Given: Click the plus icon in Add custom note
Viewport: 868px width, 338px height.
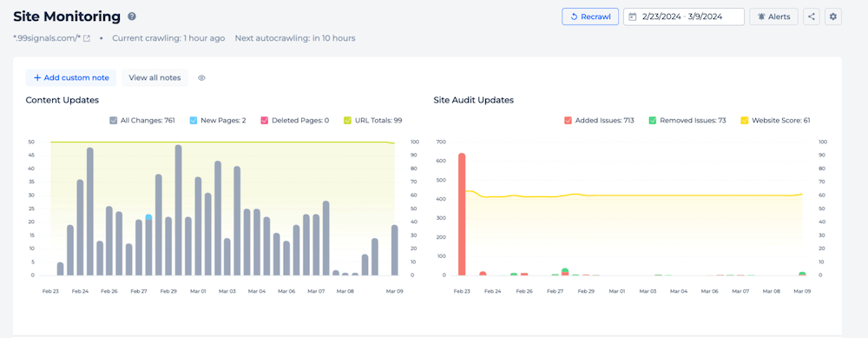Looking at the screenshot, I should (37, 77).
